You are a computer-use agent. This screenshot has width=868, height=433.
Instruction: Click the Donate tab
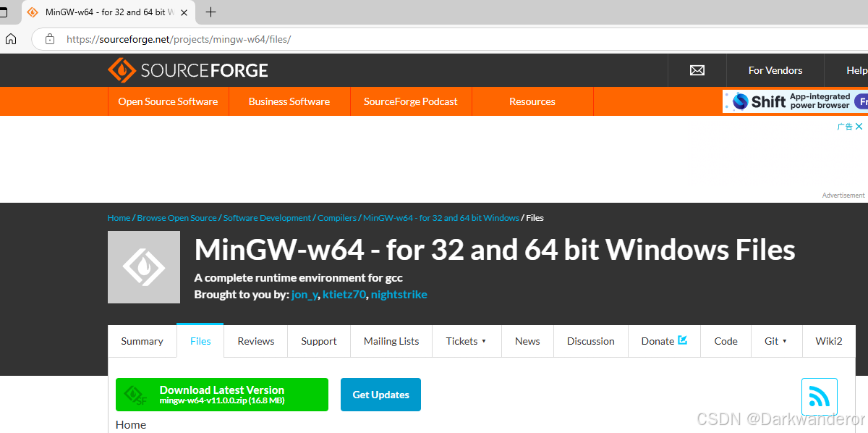[x=664, y=341]
